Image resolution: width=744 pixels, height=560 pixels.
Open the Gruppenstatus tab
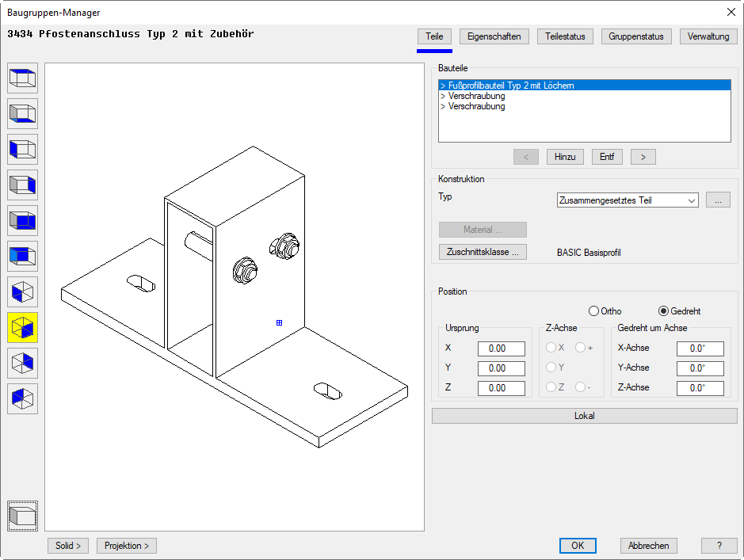(636, 36)
